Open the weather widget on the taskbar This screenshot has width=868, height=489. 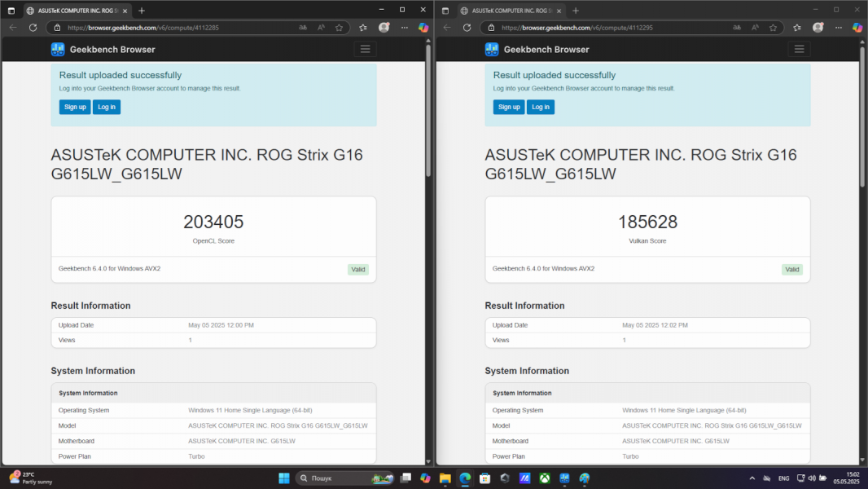pyautogui.click(x=31, y=478)
